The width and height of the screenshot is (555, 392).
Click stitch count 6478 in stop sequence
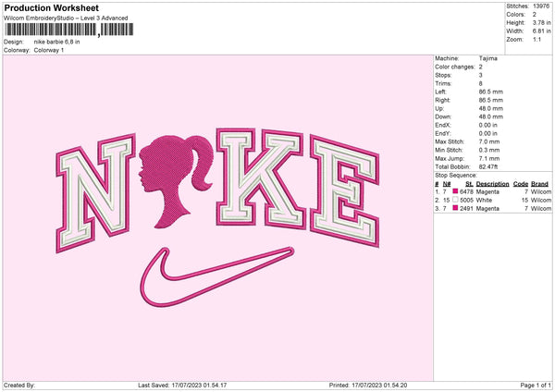click(x=466, y=192)
